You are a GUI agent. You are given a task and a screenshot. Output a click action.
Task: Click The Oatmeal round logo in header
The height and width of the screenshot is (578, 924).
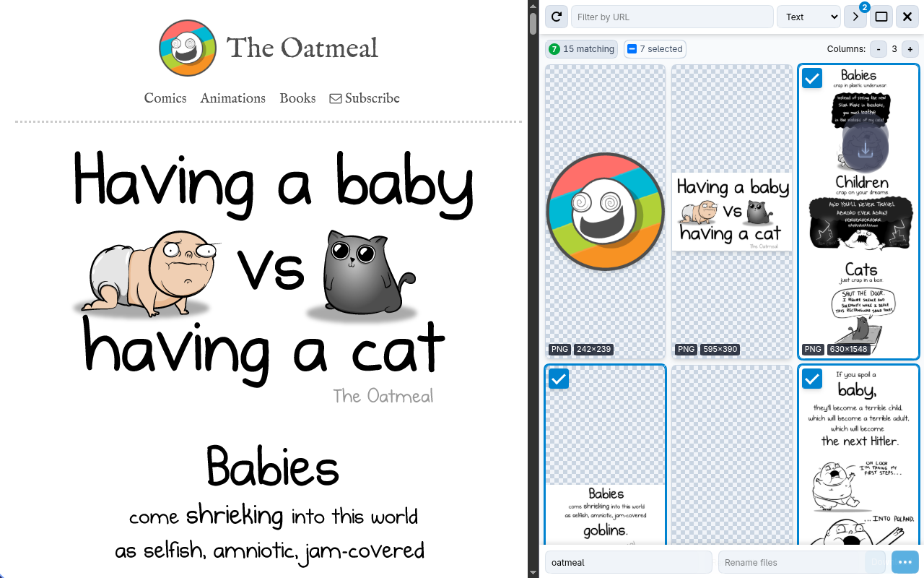188,48
